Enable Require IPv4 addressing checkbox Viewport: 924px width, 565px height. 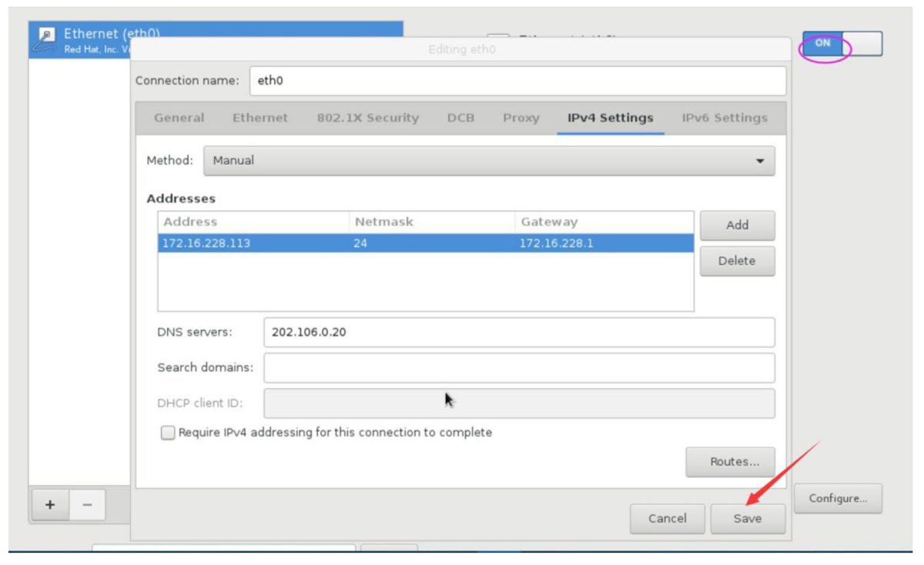168,433
